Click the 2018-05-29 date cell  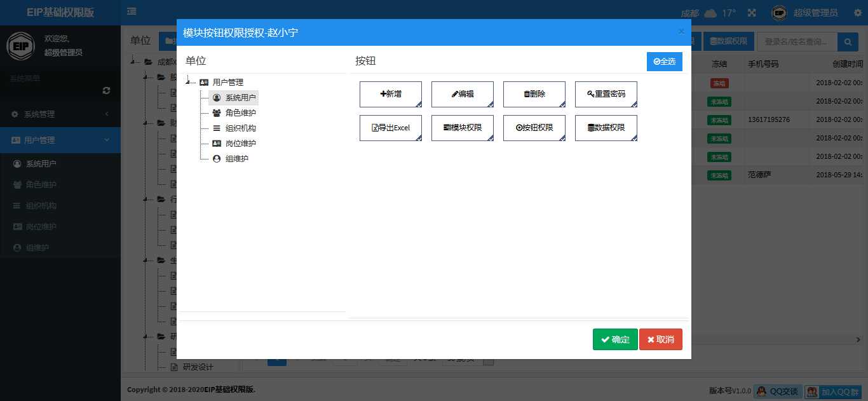pyautogui.click(x=839, y=175)
